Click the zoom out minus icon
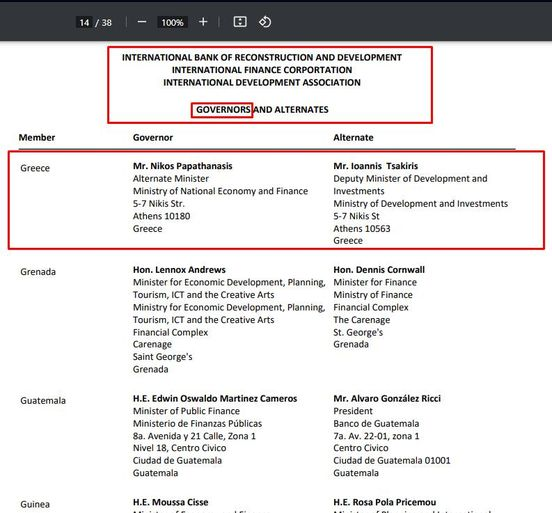552x513 pixels. click(142, 22)
